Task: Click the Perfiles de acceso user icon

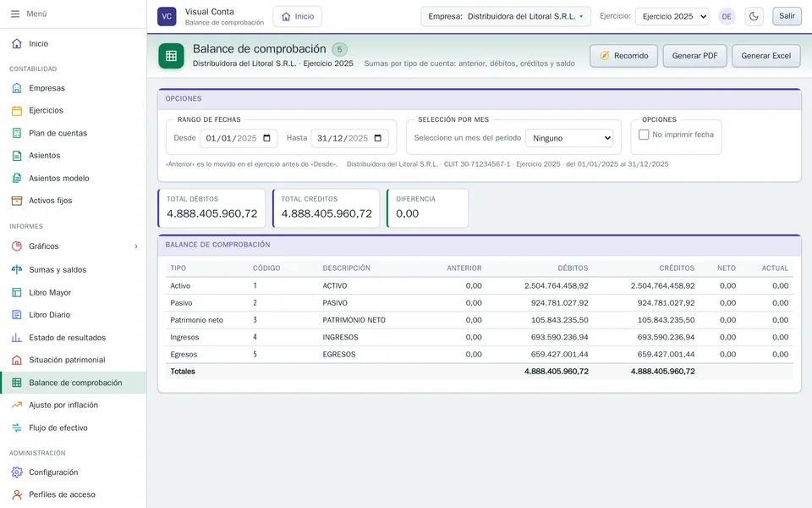Action: [17, 494]
